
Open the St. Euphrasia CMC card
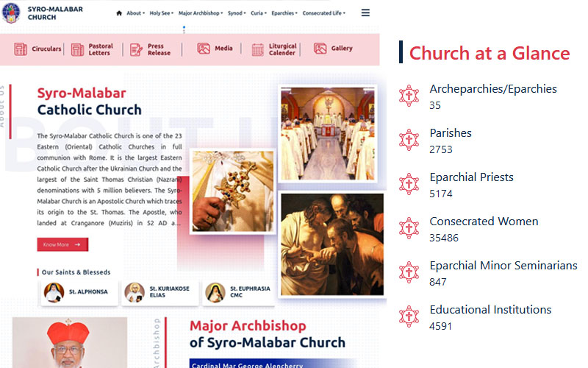pyautogui.click(x=238, y=292)
